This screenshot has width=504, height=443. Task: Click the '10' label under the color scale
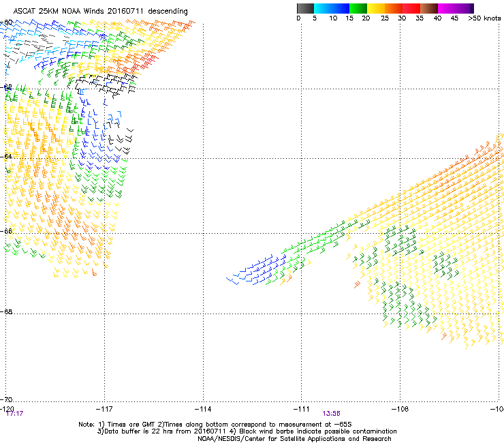(333, 18)
